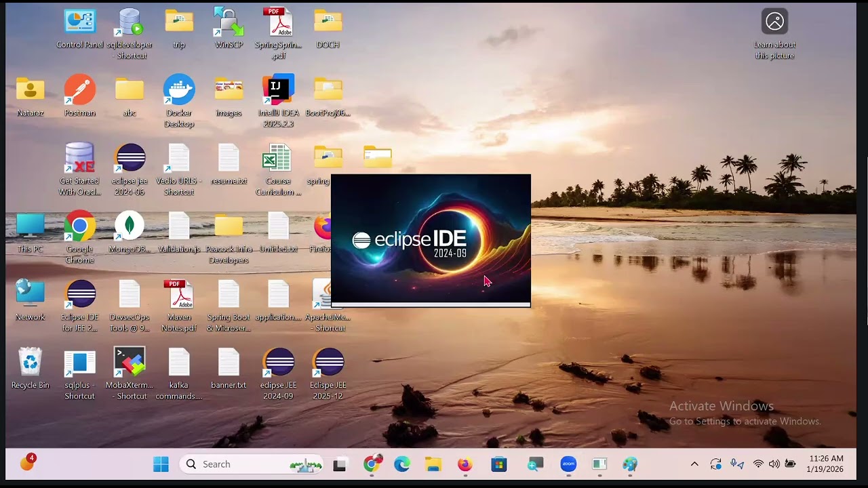Select the Untitled.txt file

coord(278,232)
